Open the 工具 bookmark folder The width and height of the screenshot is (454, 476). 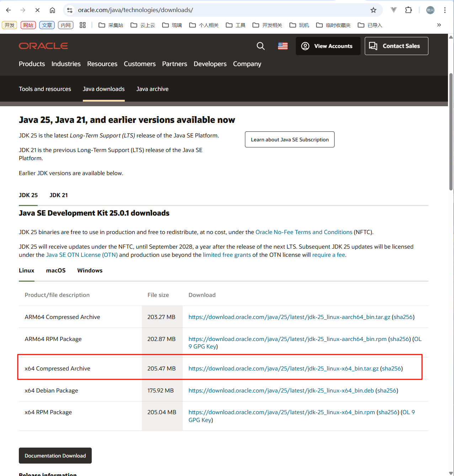tap(236, 25)
